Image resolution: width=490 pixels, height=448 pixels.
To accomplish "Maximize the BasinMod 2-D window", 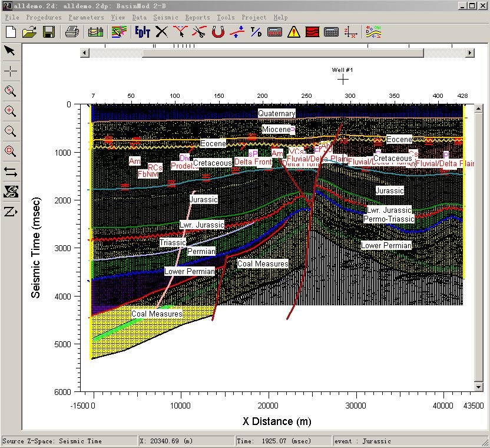I will pos(472,6).
